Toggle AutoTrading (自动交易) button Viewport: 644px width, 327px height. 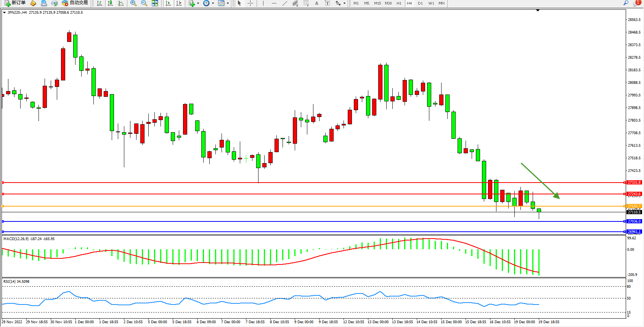tap(75, 3)
